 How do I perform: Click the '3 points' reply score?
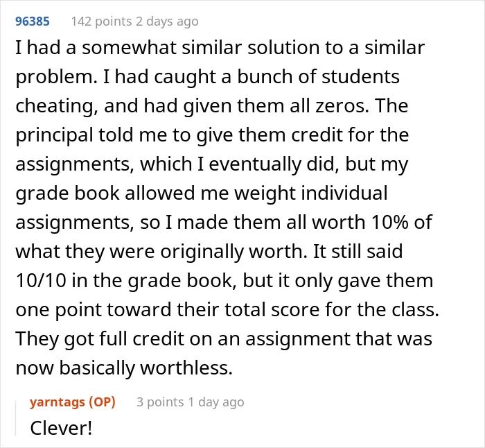[x=160, y=402]
